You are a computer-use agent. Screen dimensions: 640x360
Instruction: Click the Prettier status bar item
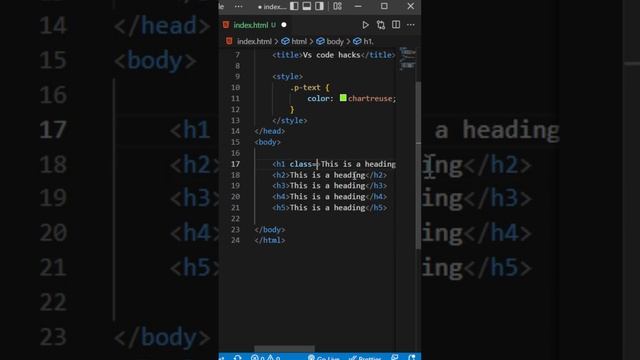pyautogui.click(x=365, y=358)
